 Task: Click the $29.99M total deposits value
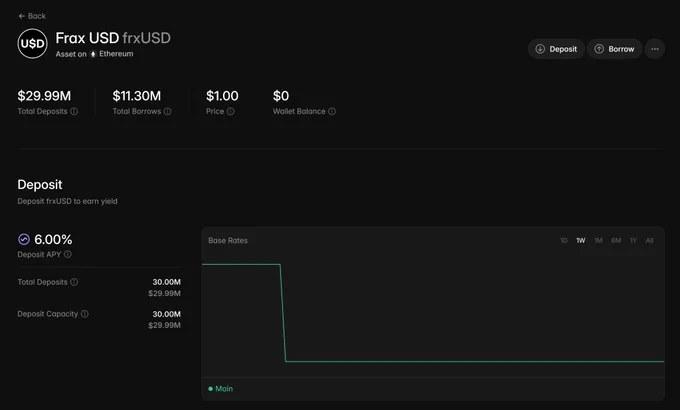click(x=44, y=96)
